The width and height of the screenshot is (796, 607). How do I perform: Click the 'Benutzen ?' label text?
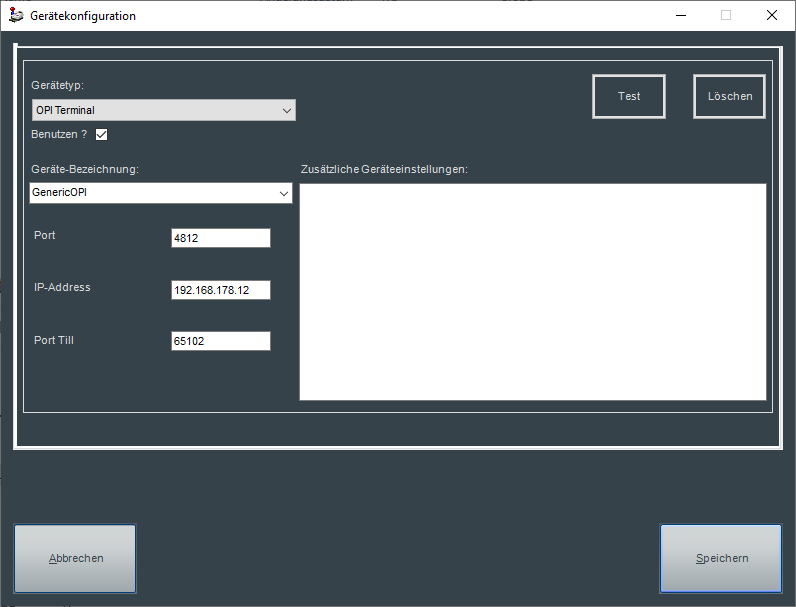(x=59, y=134)
